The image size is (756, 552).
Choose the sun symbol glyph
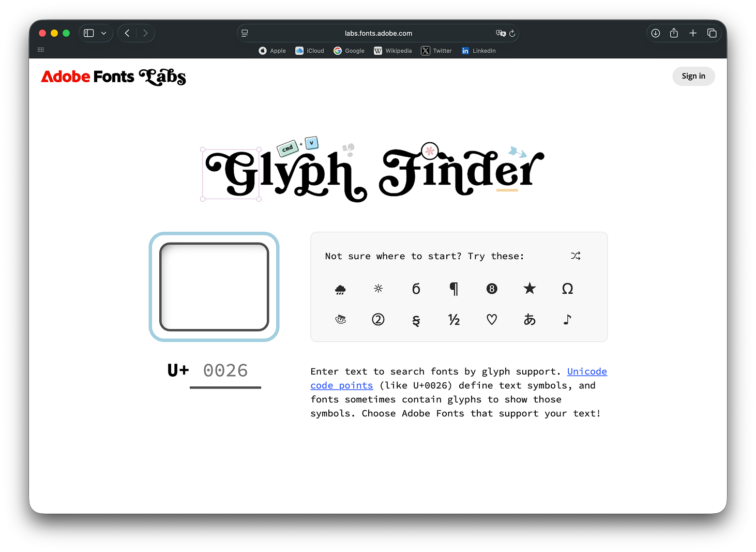coord(378,288)
